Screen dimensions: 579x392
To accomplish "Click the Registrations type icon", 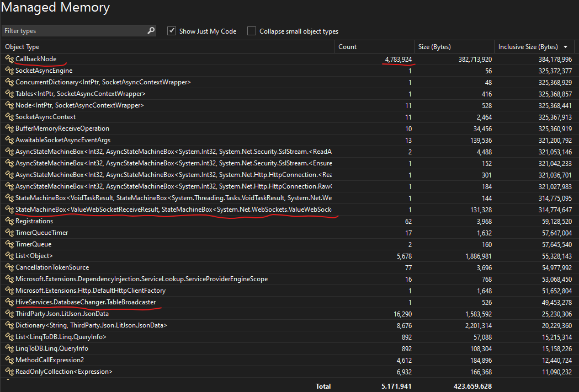I will (x=9, y=221).
